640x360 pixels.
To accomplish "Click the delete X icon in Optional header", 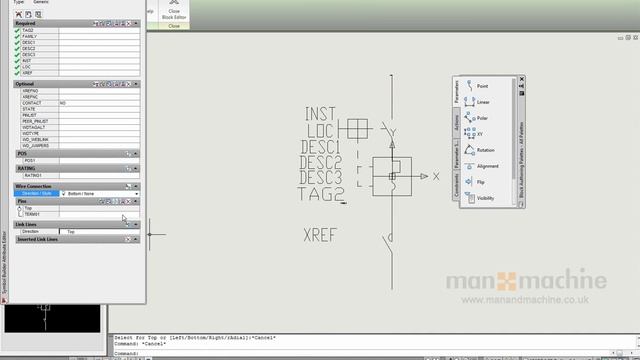I will pos(129,84).
